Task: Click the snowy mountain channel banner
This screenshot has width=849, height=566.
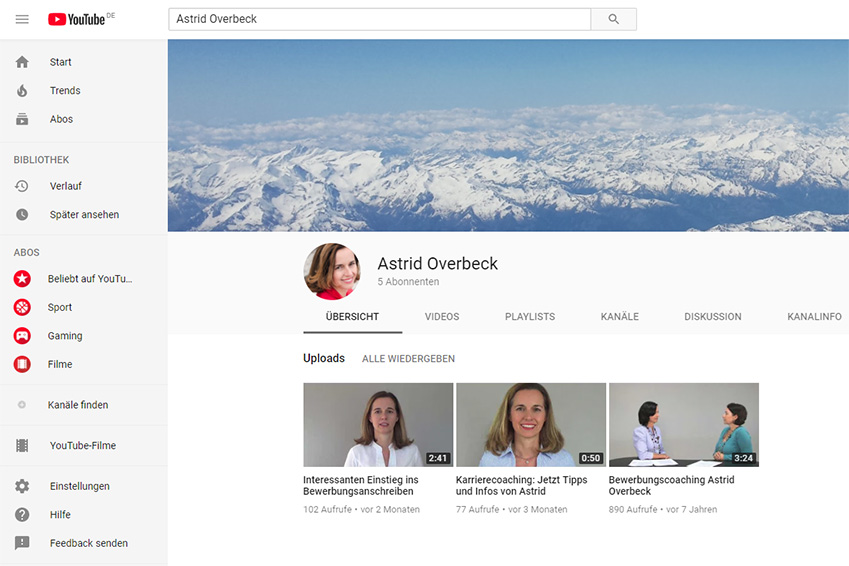Action: click(508, 135)
